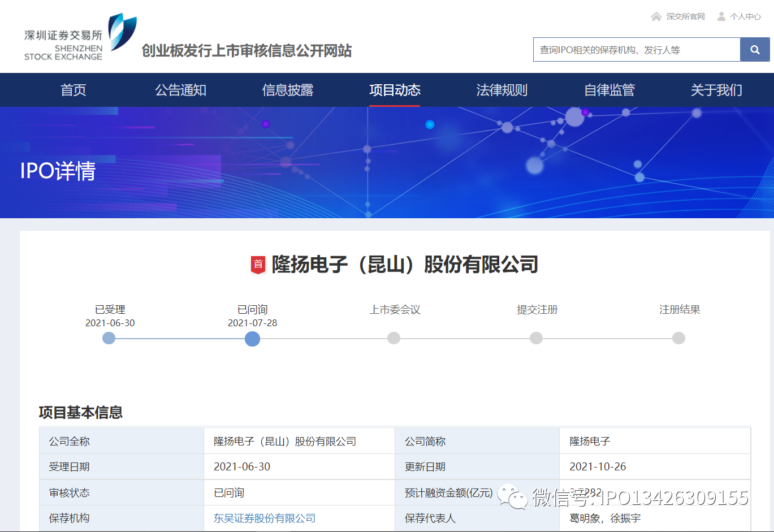
Task: Focus the IPO search input field
Action: [x=637, y=50]
